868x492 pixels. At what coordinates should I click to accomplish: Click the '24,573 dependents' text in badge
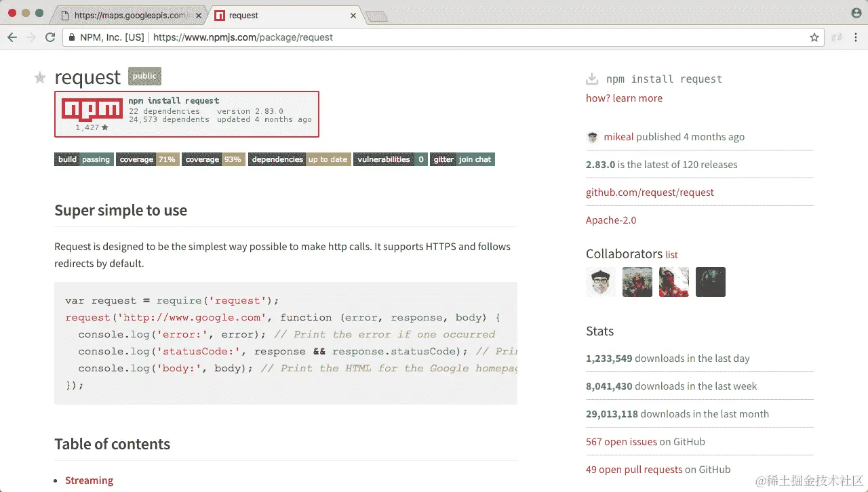(x=170, y=119)
